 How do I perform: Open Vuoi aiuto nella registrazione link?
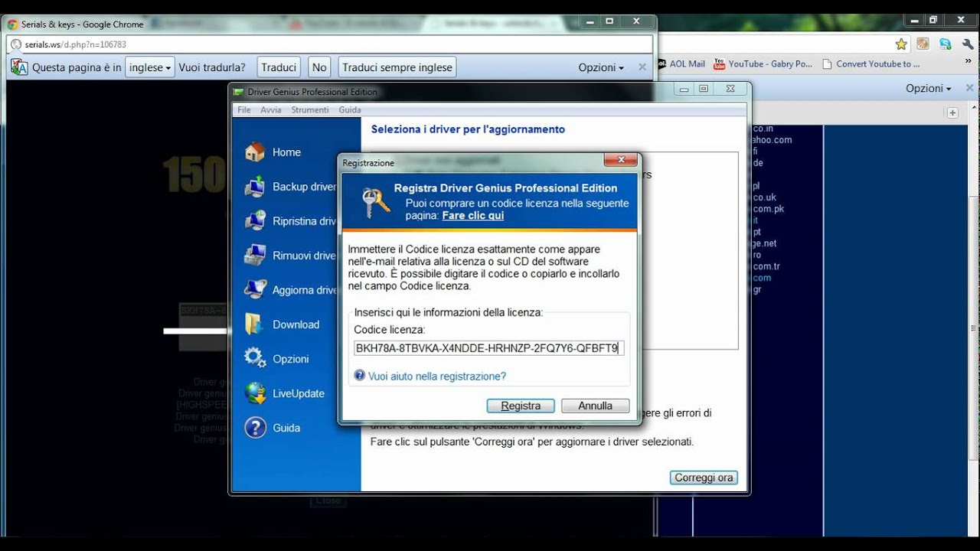coord(437,377)
